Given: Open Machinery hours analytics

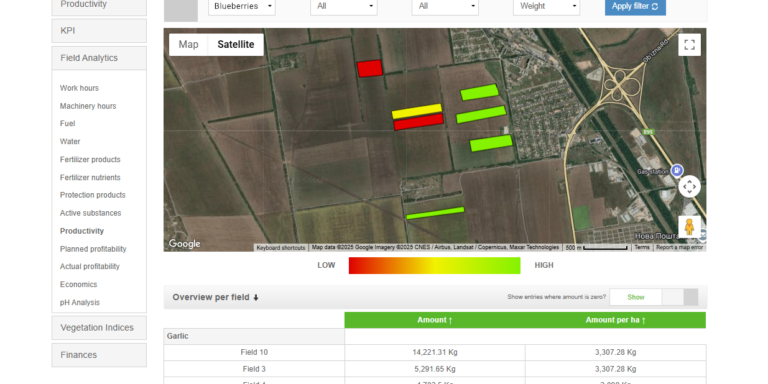Looking at the screenshot, I should (x=88, y=106).
